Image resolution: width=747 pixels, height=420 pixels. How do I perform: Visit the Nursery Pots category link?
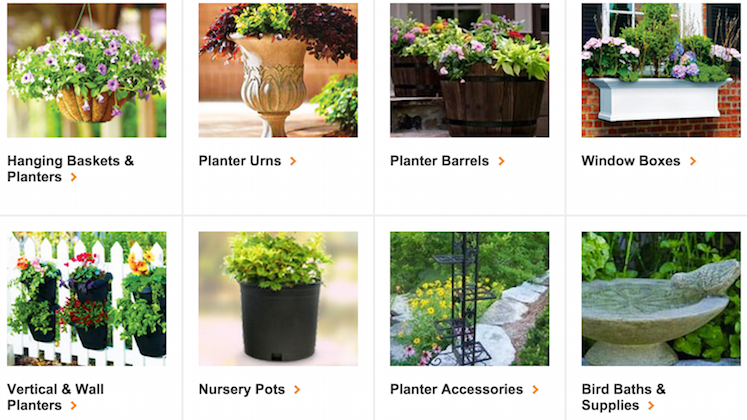click(242, 390)
